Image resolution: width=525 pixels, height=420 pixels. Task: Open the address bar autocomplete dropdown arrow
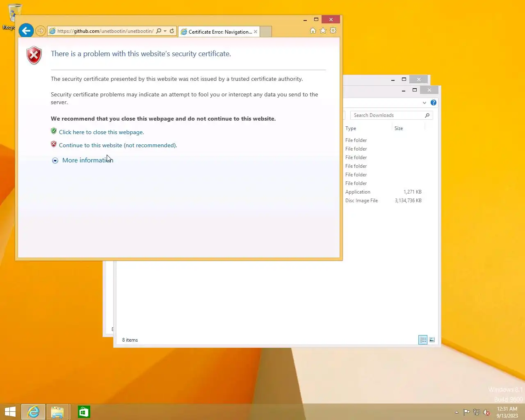[x=165, y=31]
